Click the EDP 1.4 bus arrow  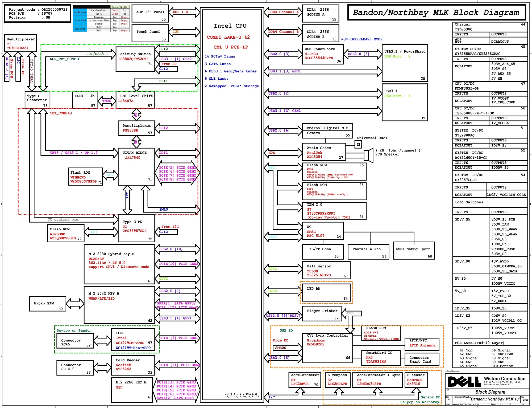[184, 12]
